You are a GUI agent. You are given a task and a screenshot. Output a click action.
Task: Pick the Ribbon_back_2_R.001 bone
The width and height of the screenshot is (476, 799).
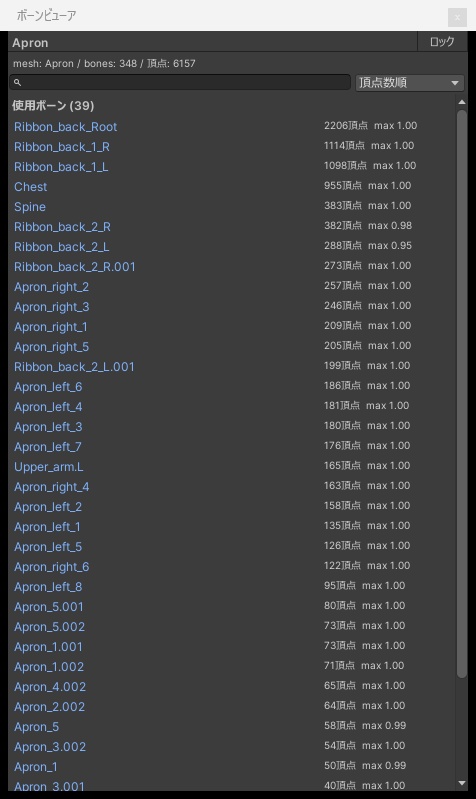click(x=75, y=267)
